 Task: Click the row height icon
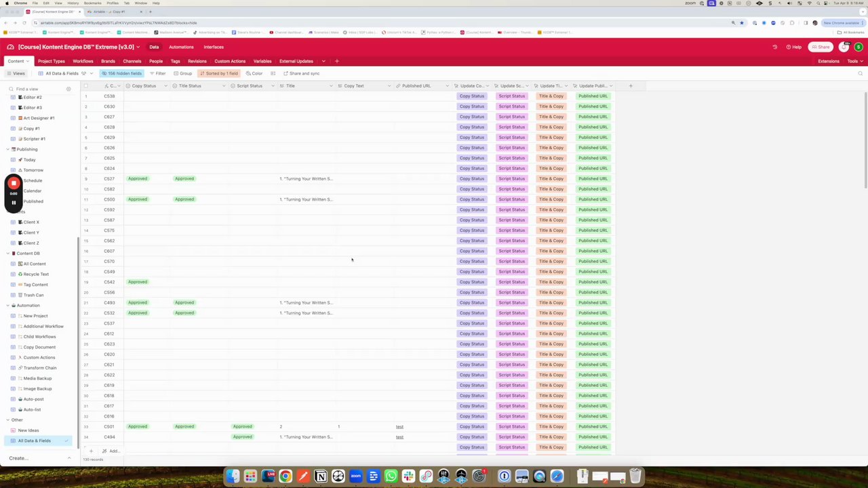[x=273, y=73]
